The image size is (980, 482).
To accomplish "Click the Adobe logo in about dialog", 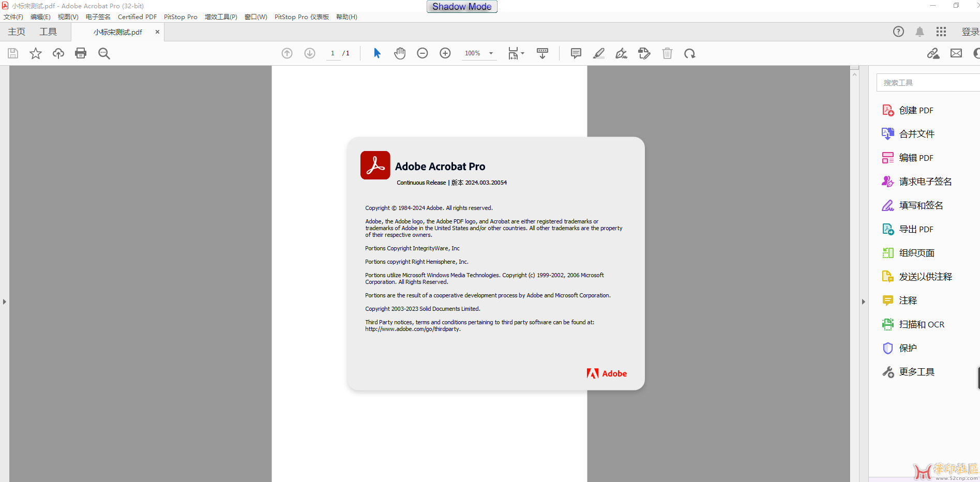I will coord(607,373).
